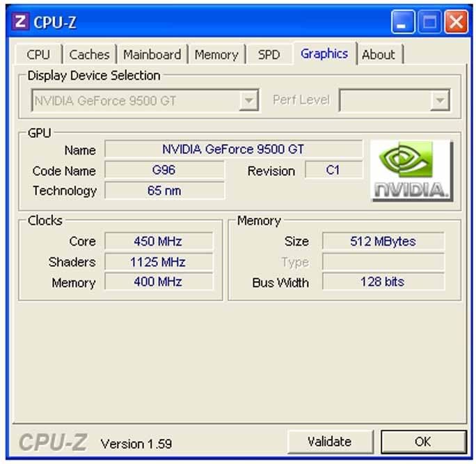
Task: Minimize the CPU-Z window
Action: (402, 22)
